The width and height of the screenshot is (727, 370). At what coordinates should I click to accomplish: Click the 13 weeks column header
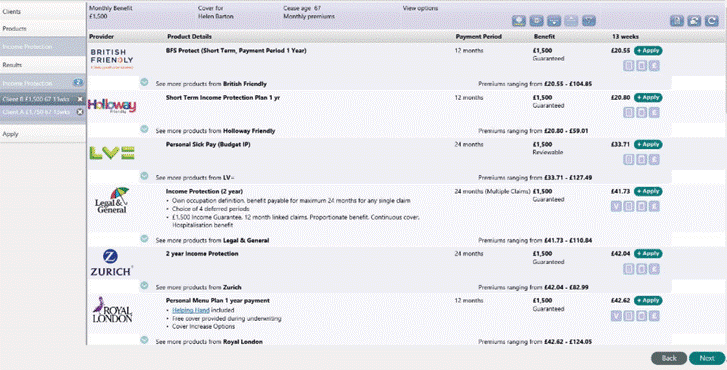[625, 36]
